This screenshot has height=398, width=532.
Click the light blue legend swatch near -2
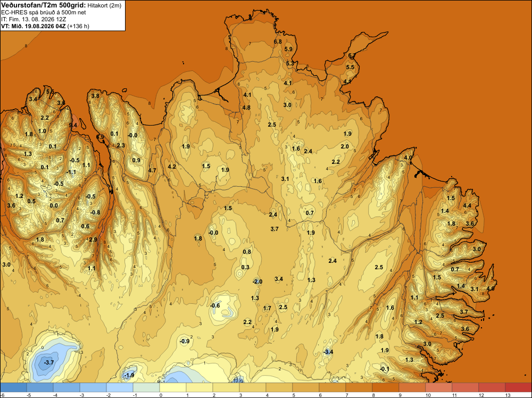119,387
